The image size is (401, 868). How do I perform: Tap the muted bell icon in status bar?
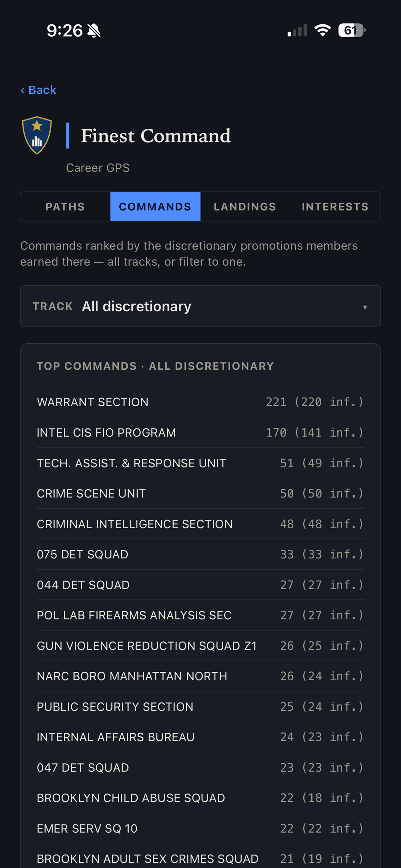click(x=94, y=31)
